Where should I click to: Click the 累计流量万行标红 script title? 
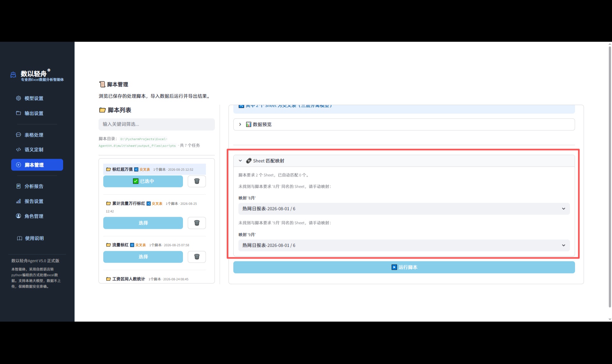pyautogui.click(x=128, y=203)
